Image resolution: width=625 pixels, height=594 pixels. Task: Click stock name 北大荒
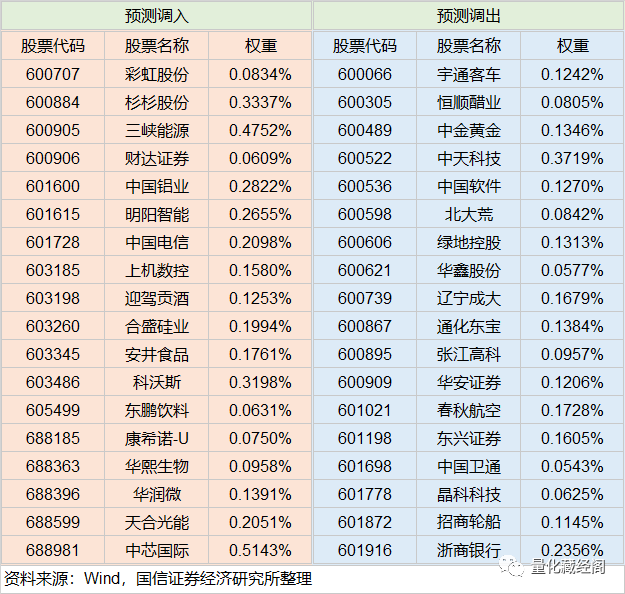(468, 214)
